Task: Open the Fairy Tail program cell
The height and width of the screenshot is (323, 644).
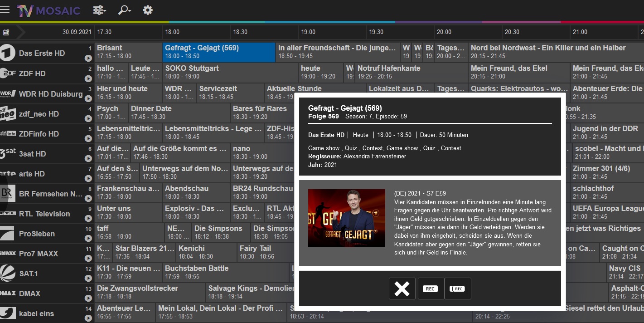Action: pos(266,252)
